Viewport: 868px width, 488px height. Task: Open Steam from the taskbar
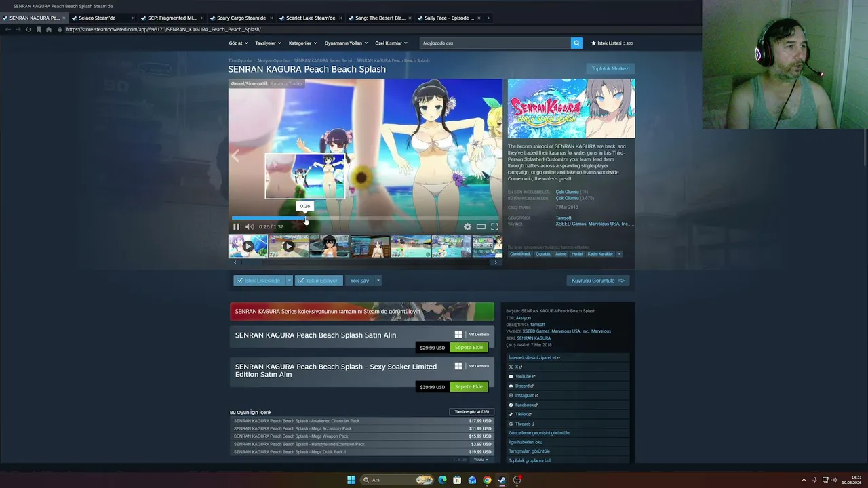[x=502, y=480]
